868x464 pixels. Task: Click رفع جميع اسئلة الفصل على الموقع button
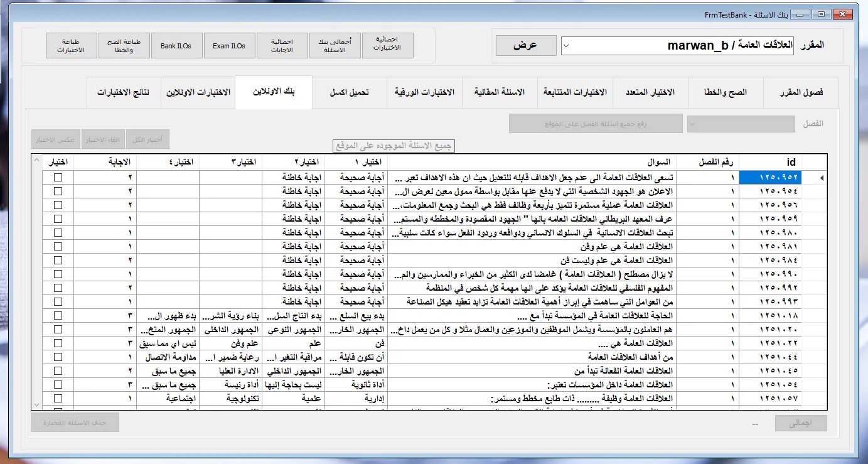[596, 124]
